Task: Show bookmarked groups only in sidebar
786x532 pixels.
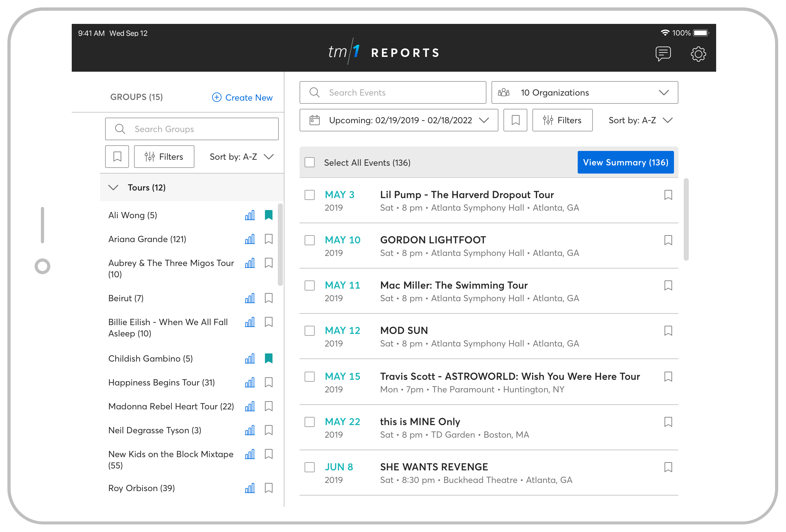Action: pyautogui.click(x=117, y=157)
